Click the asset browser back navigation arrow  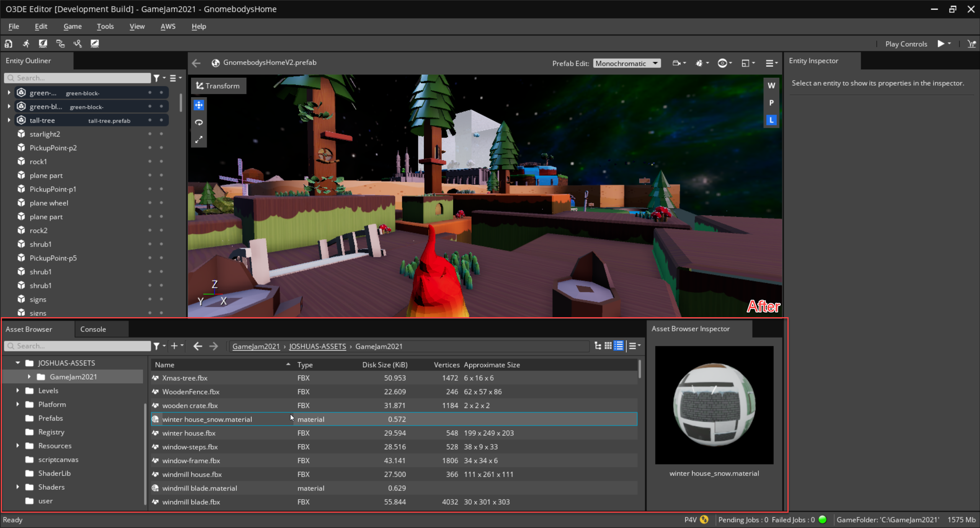(x=198, y=346)
